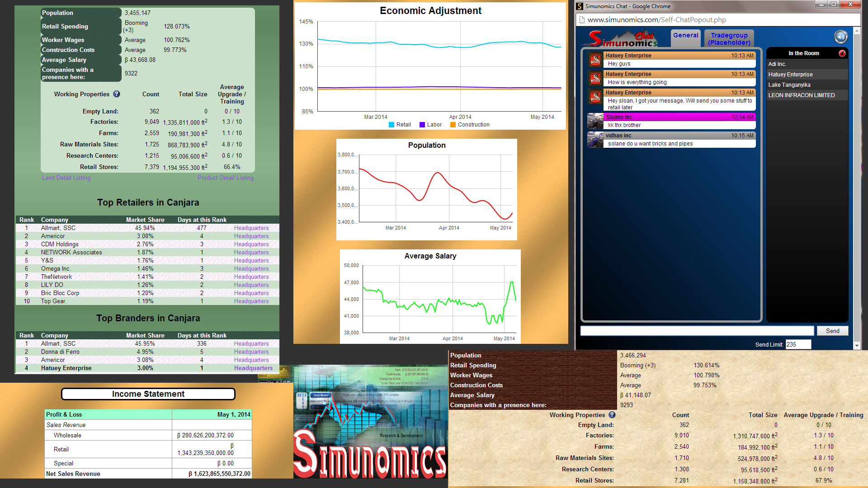Mute chat sounds with the speaker toggle
This screenshot has height=488, width=868.
click(x=840, y=37)
